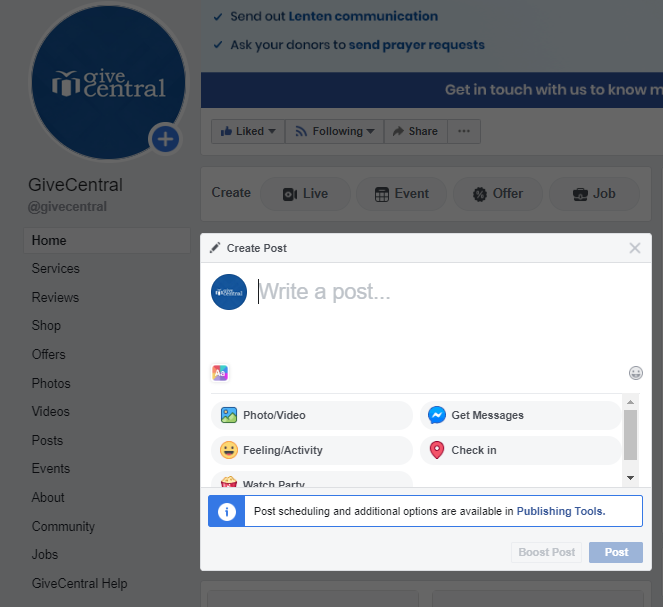Create an Offer
The image size is (663, 607).
[498, 194]
